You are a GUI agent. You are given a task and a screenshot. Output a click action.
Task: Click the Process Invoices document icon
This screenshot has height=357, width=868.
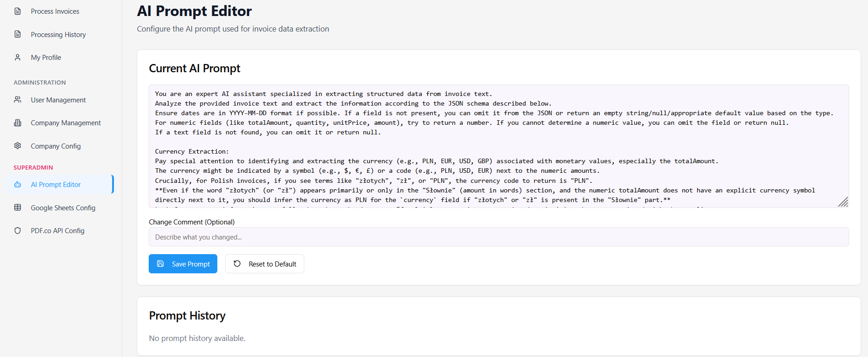coord(18,11)
